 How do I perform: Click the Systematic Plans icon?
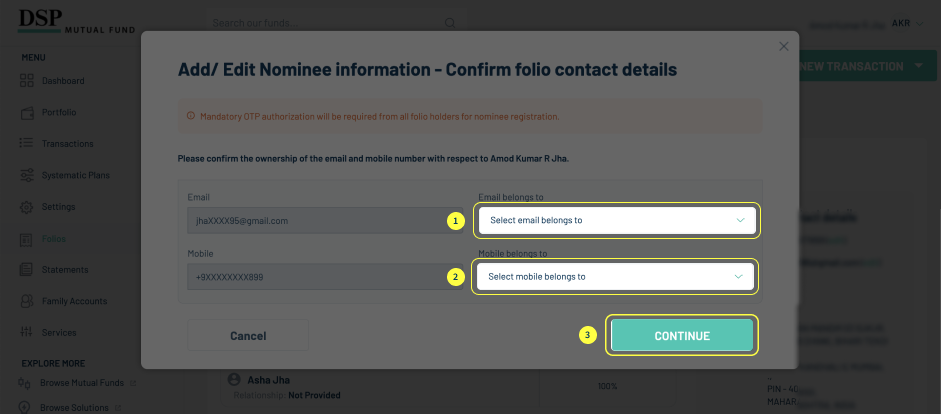27,175
